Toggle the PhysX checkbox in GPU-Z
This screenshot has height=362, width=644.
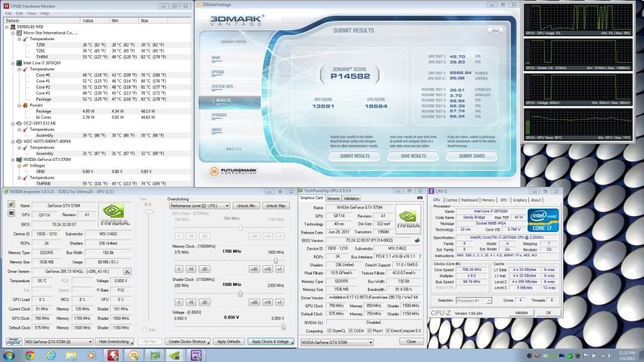click(369, 331)
